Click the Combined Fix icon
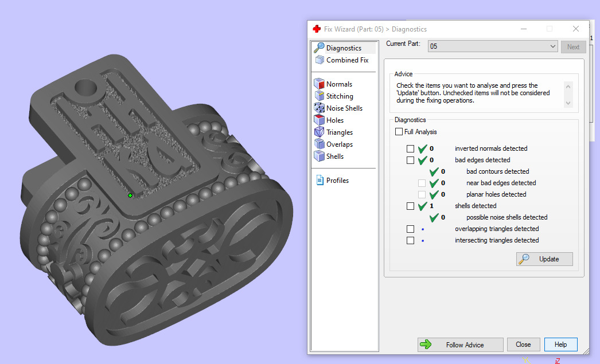Viewport: 600px width, 364px height. 319,60
